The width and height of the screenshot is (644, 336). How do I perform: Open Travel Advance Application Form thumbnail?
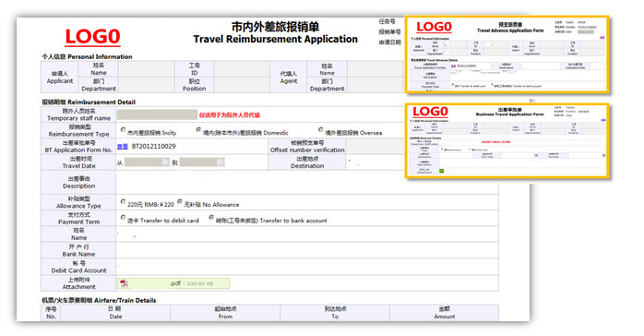[507, 54]
